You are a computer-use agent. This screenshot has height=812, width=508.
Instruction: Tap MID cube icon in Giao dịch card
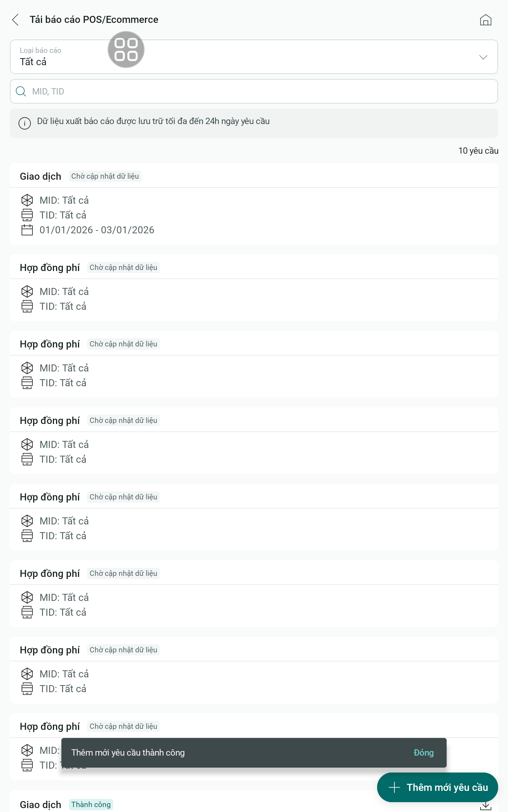[27, 200]
